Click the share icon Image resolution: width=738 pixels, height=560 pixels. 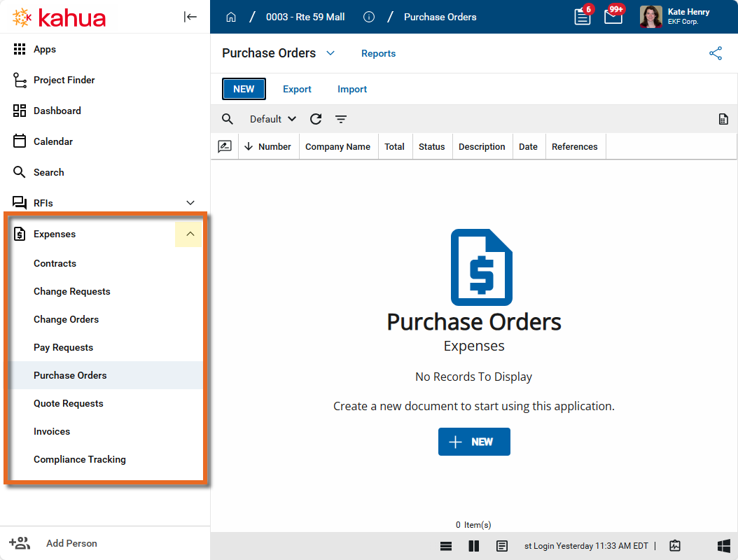(716, 53)
